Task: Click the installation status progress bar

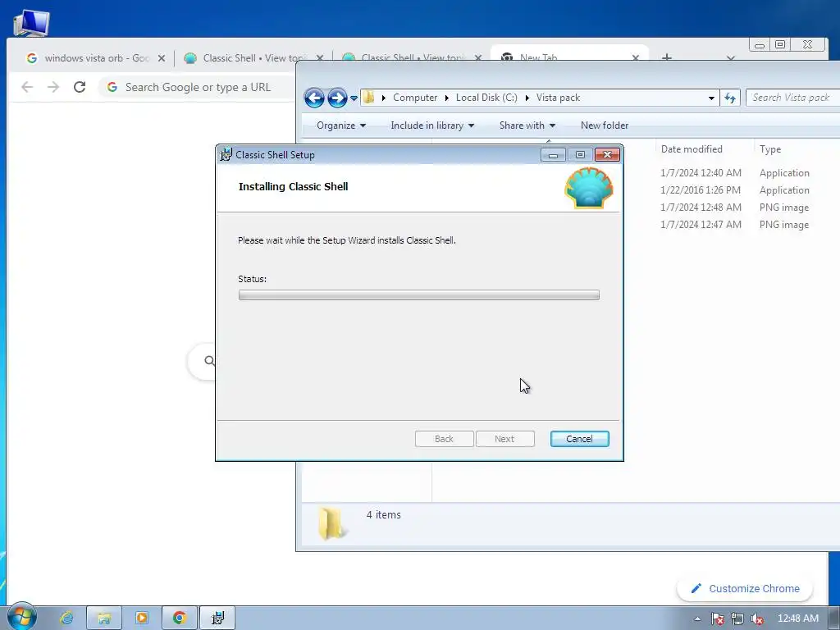Action: coord(418,294)
